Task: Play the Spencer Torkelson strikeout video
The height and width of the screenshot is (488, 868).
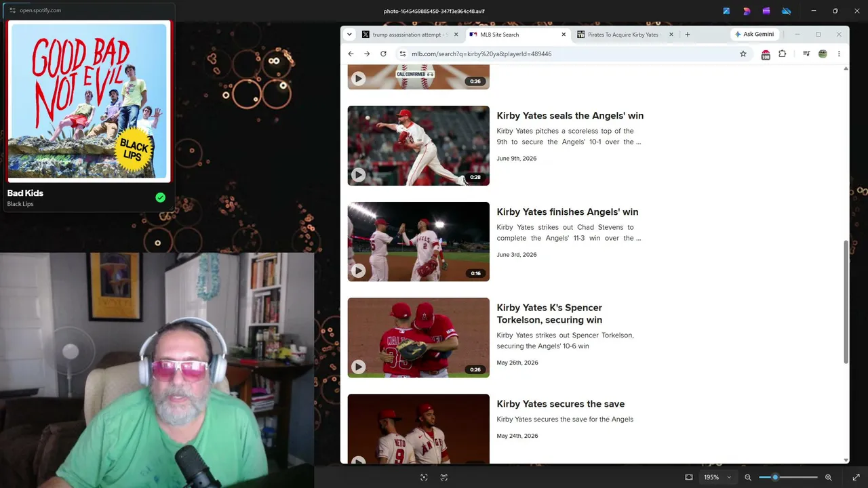Action: coord(359,367)
